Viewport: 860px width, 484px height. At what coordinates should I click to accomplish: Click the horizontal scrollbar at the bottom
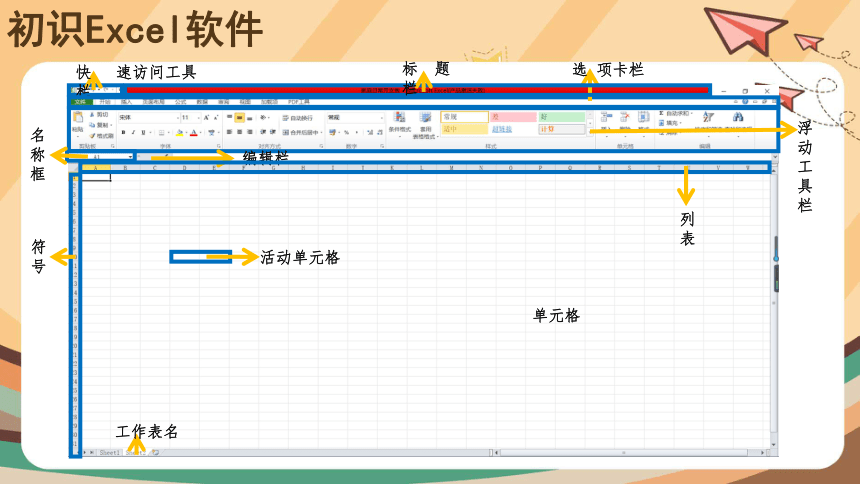point(629,453)
